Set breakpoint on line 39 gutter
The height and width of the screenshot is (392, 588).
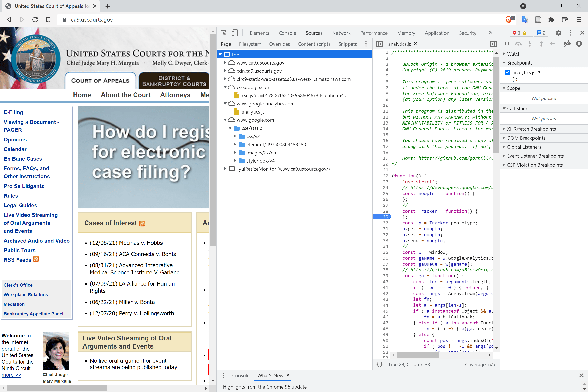(x=385, y=275)
